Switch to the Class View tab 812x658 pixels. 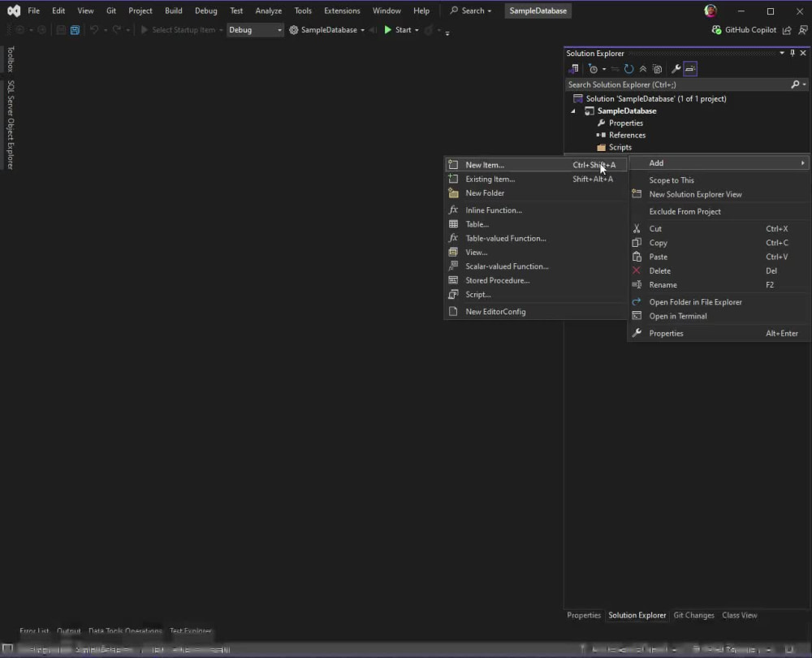click(x=740, y=616)
